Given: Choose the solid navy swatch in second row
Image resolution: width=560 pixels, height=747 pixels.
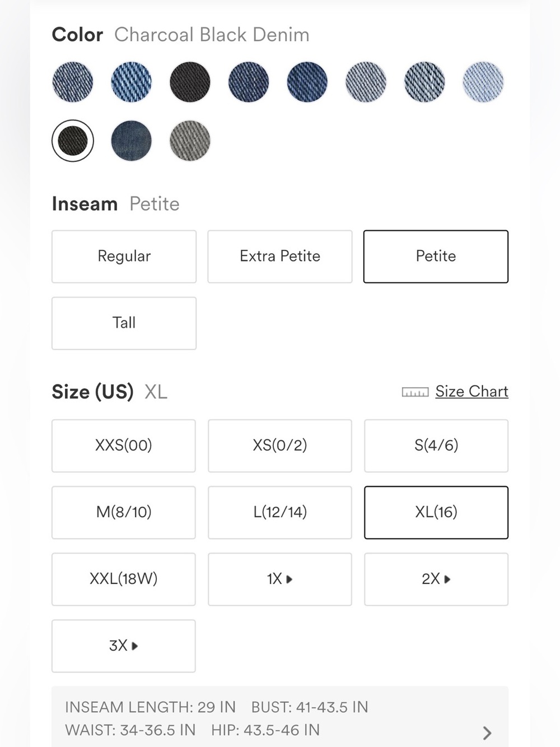Looking at the screenshot, I should pos(132,141).
